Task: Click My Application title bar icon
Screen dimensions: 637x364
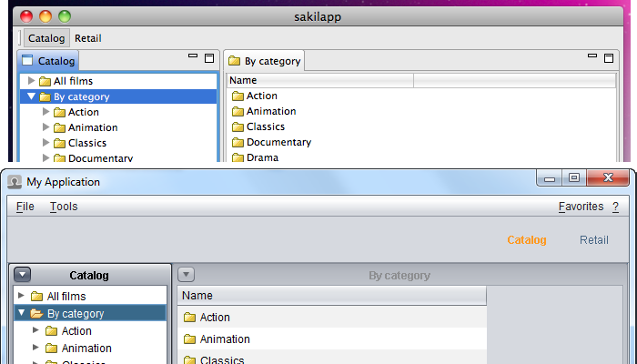Action: click(x=15, y=182)
